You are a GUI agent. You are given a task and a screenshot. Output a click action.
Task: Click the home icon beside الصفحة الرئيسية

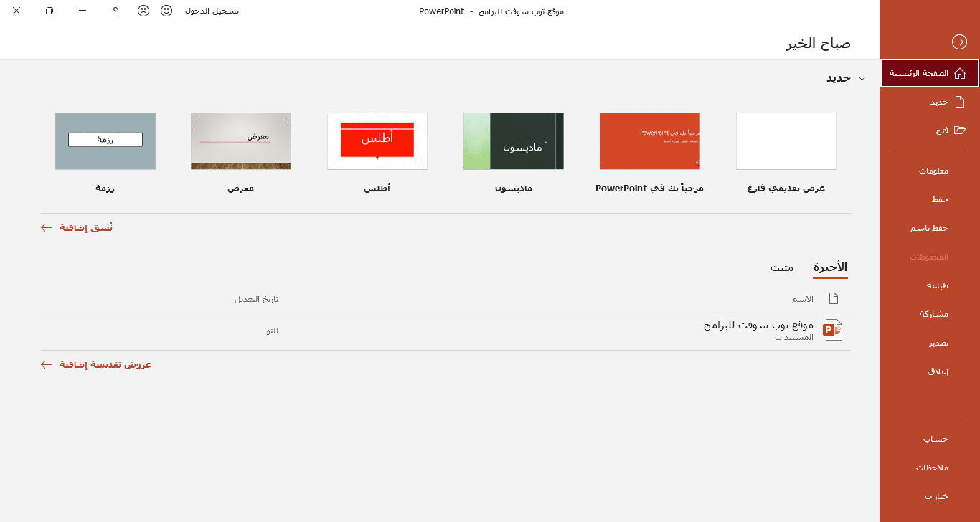pos(960,73)
